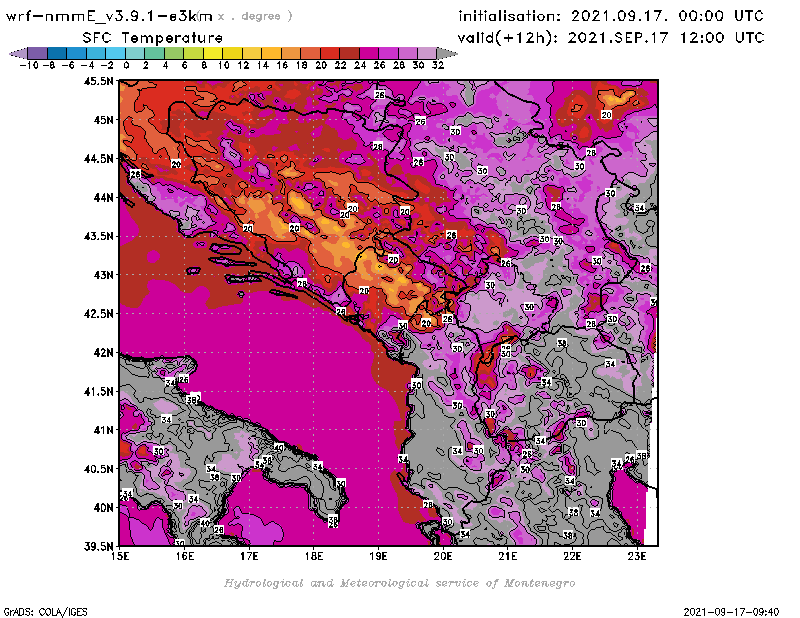
Task: Click the 'SFC Temperature' title
Action: (x=153, y=38)
